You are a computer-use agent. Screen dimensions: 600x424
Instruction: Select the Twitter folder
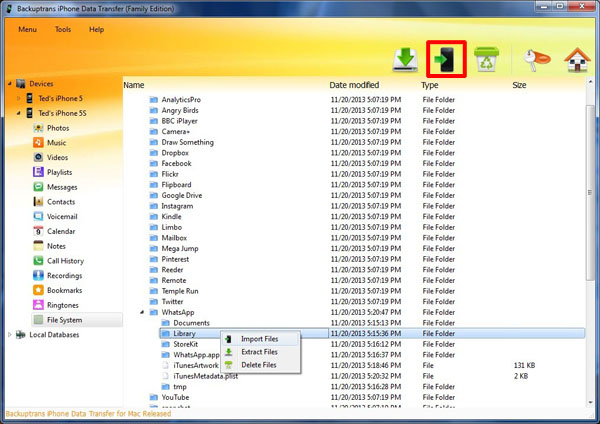[172, 302]
